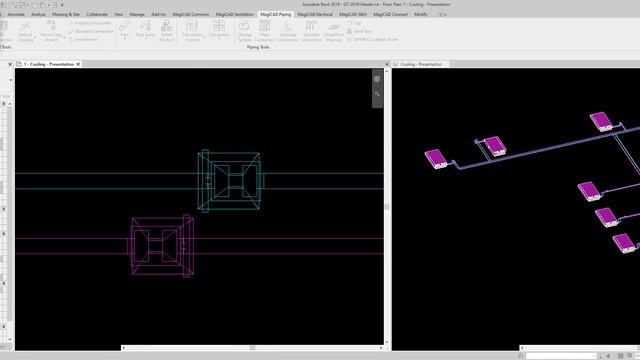Viewport: 640px width, 360px height.
Task: Click Angle to Horizontal command
Action: coord(89,23)
